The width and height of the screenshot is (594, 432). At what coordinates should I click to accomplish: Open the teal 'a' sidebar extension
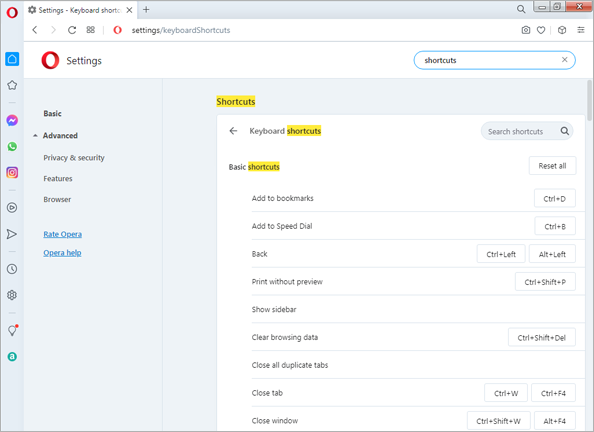[x=12, y=357]
